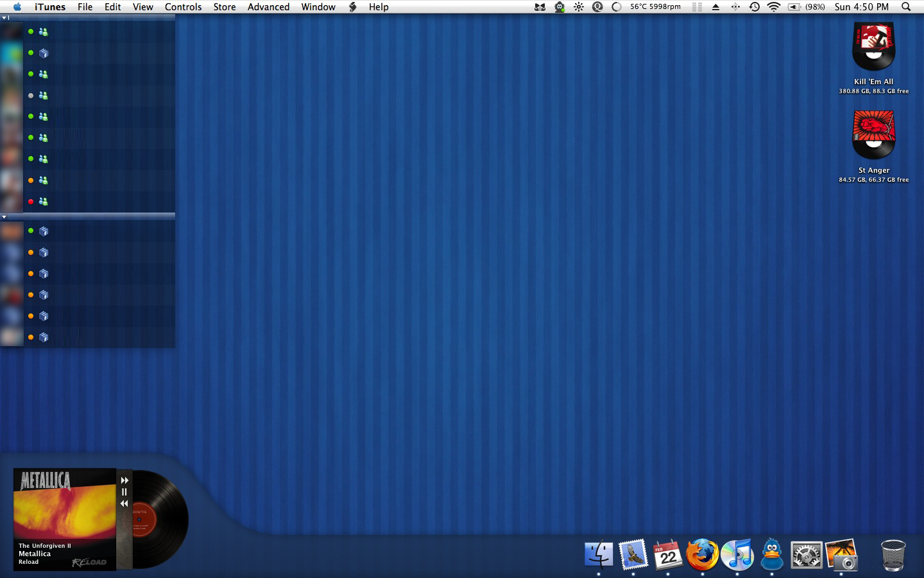The width and height of the screenshot is (924, 578).
Task: Click the artist name Metallica in the widget
Action: click(x=35, y=554)
